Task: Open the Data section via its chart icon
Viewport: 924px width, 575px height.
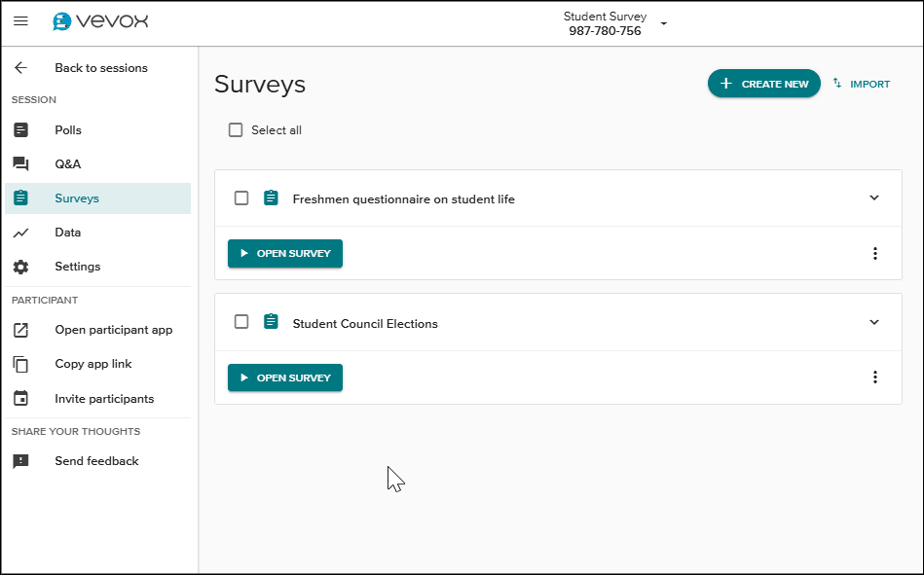Action: coord(20,232)
